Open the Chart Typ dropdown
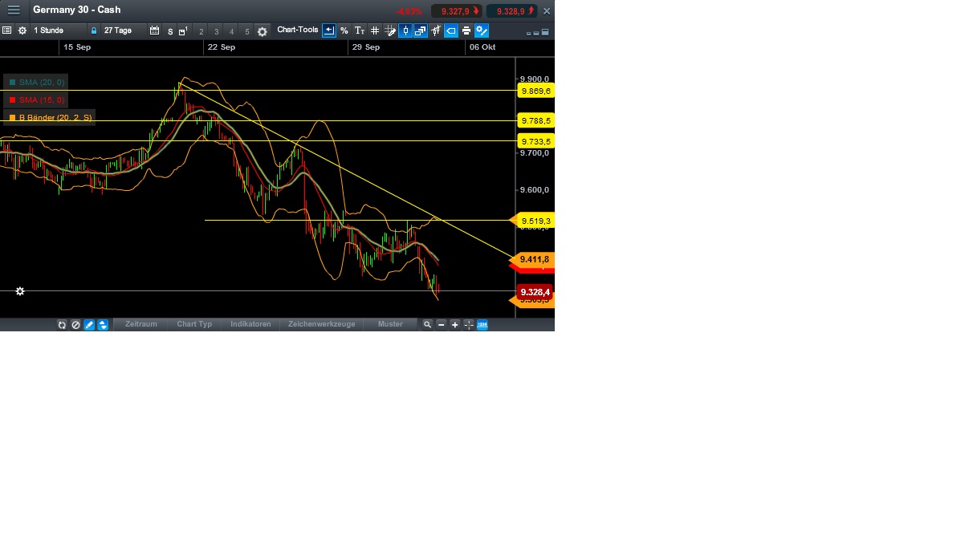Screen dimensions: 969x560 coord(194,324)
